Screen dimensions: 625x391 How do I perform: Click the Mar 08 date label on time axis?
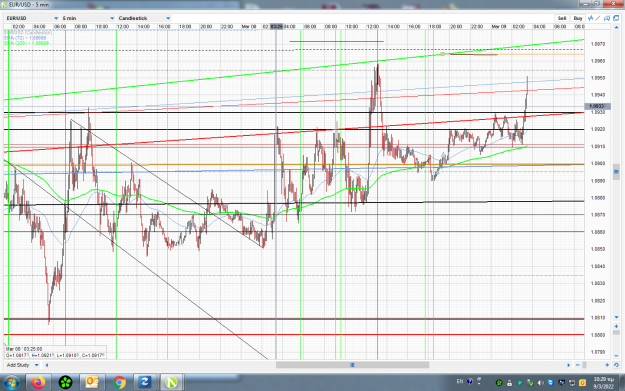(249, 27)
